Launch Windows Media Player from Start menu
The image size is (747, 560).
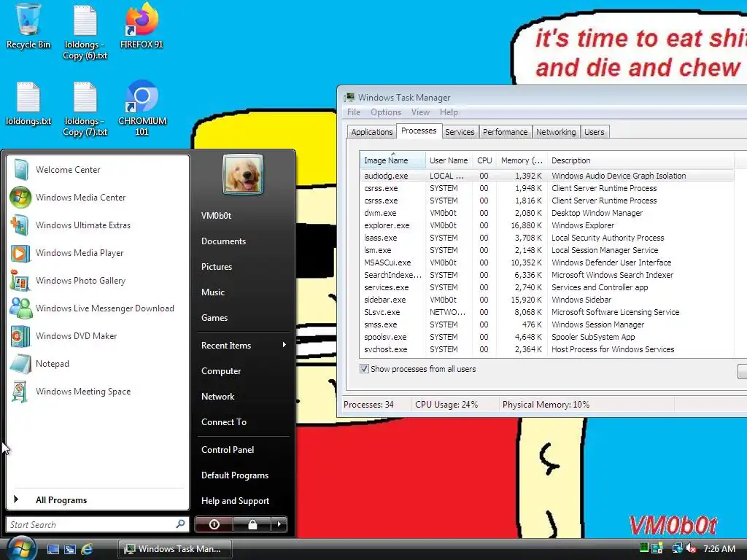[98, 253]
